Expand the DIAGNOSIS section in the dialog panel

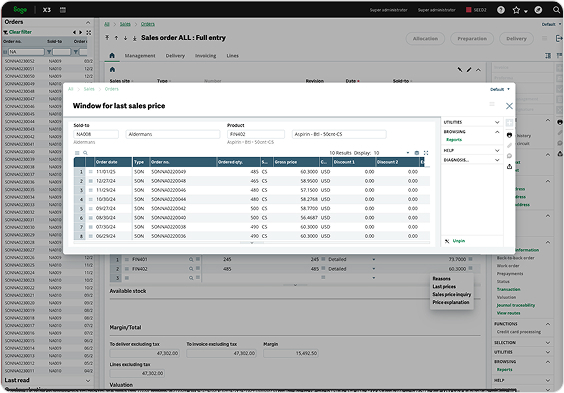point(497,160)
